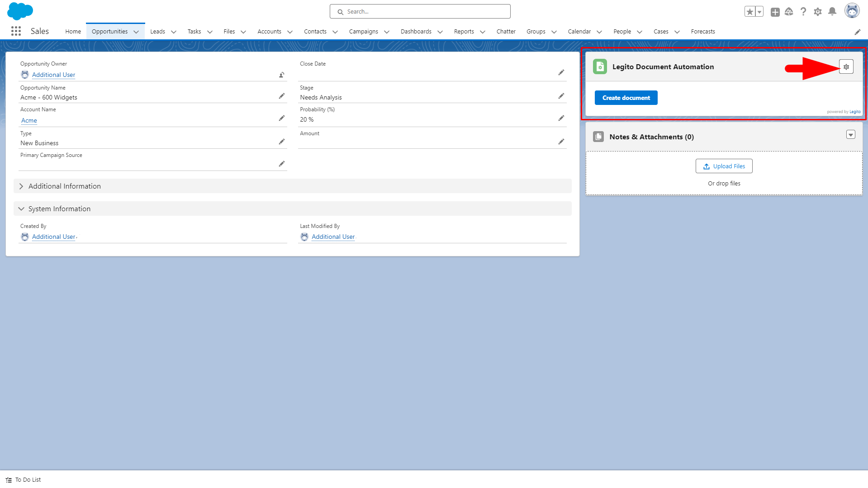Open the Notifications bell
The height and width of the screenshot is (488, 868).
pos(832,12)
